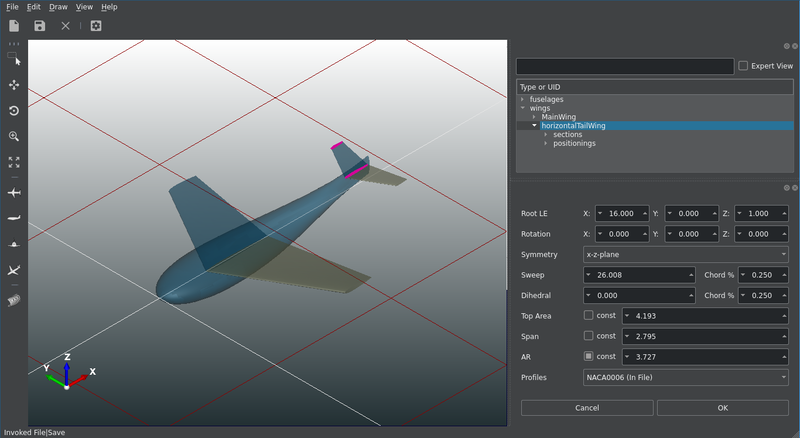Viewport: 800px width, 438px height.
Task: Toggle the Top Area const checkbox
Action: (x=589, y=315)
